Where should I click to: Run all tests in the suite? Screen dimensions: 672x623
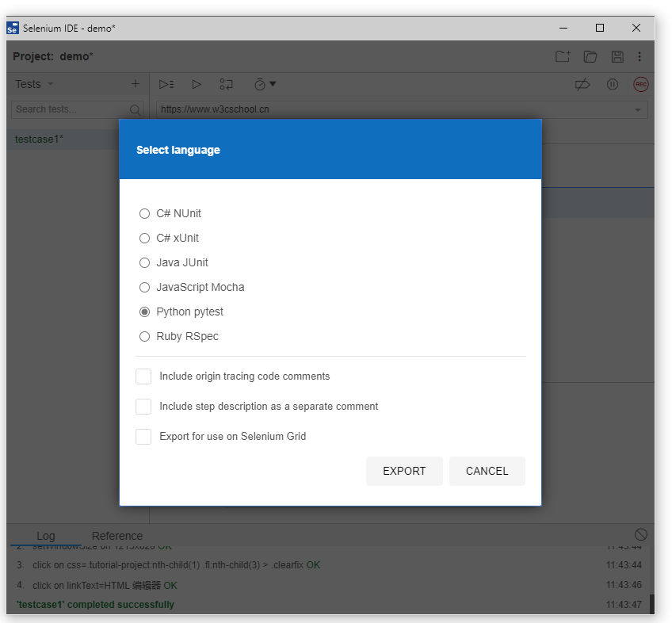click(x=166, y=84)
